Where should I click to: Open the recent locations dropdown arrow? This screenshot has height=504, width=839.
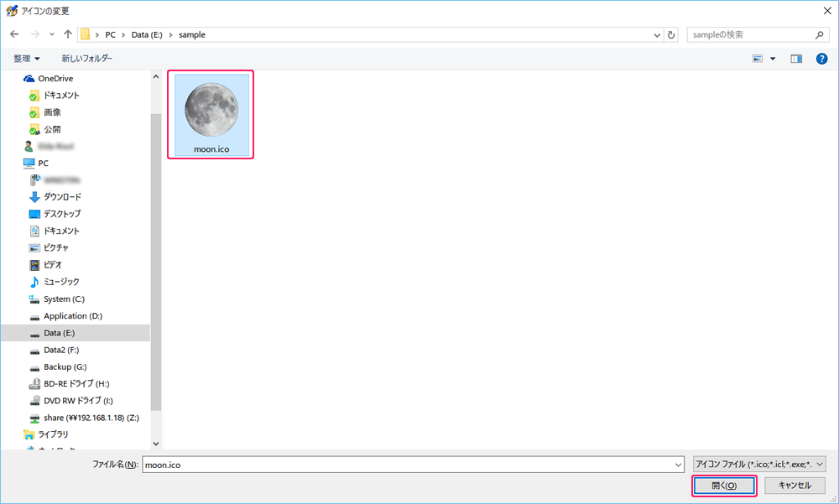coord(52,34)
